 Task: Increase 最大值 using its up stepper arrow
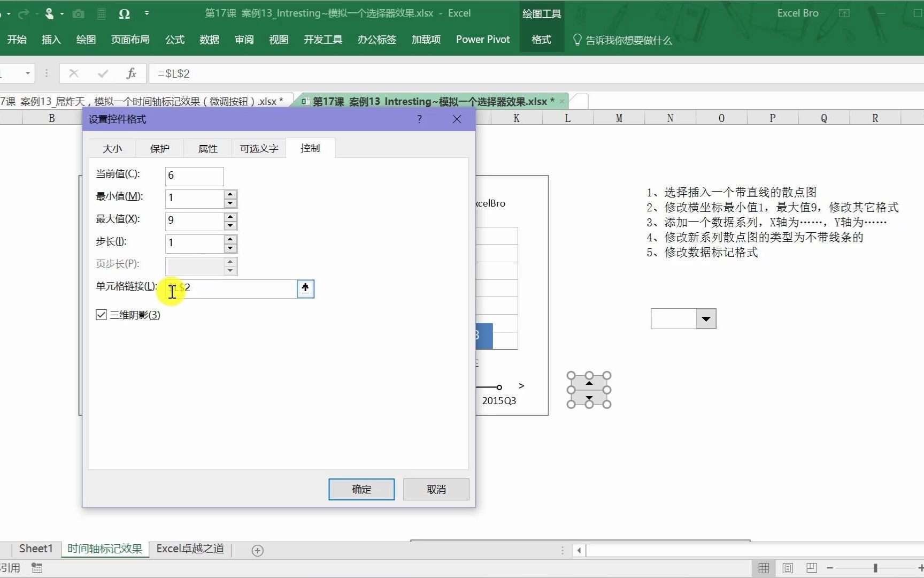230,217
